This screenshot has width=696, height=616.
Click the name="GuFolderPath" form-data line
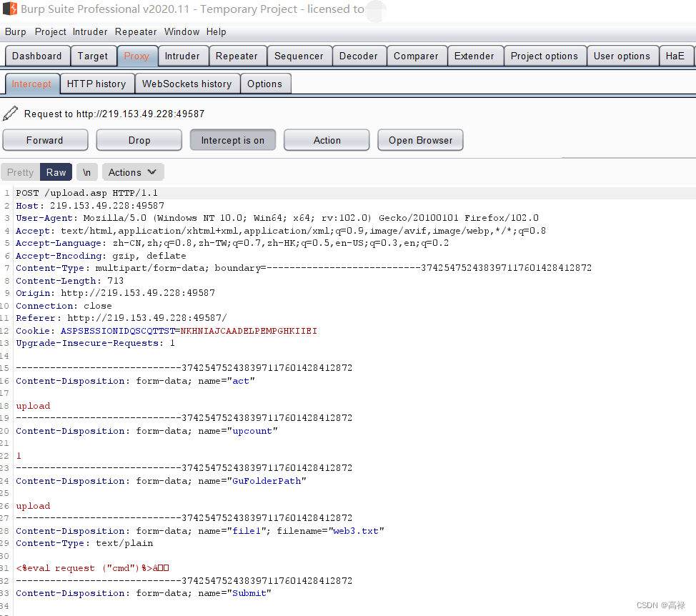click(x=161, y=481)
